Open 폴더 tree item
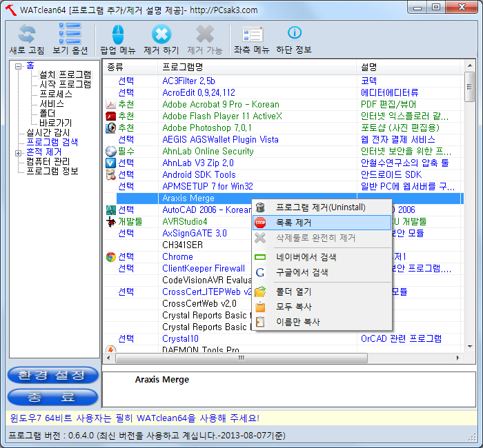This screenshot has height=448, width=483. coord(47,113)
